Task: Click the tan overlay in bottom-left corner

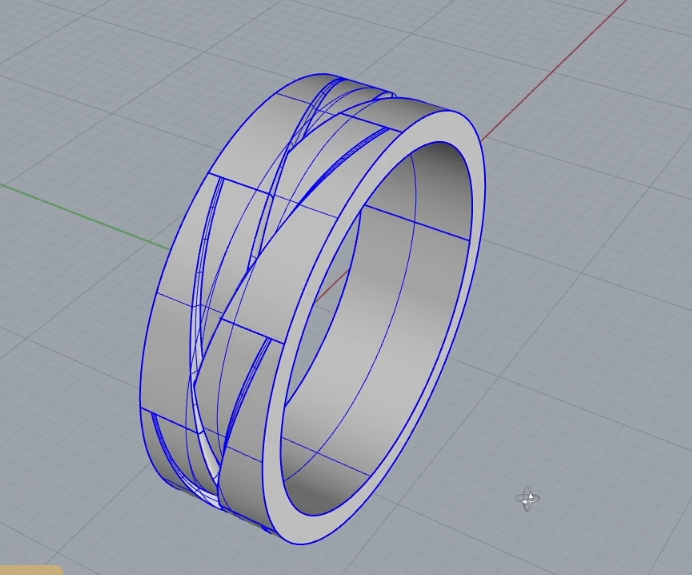Action: tap(30, 569)
